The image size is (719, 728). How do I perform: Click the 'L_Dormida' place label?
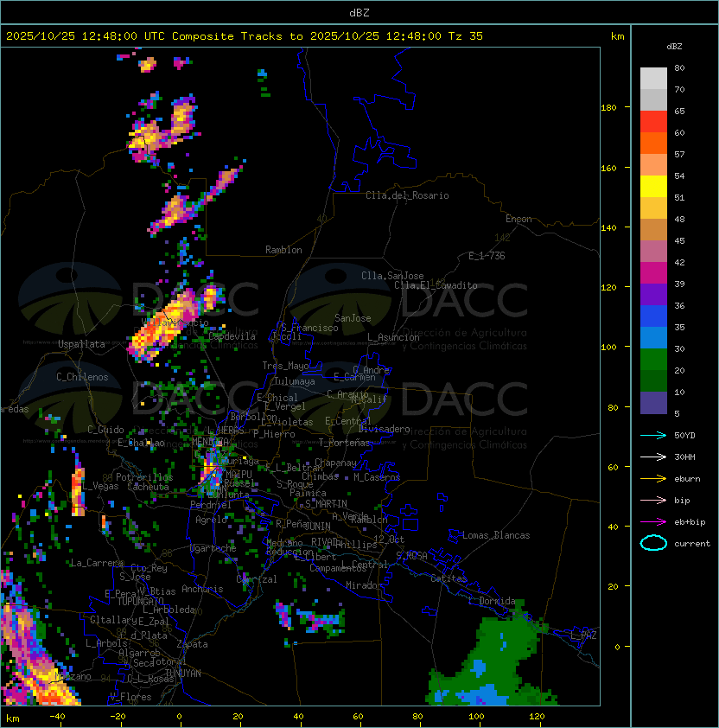click(492, 601)
